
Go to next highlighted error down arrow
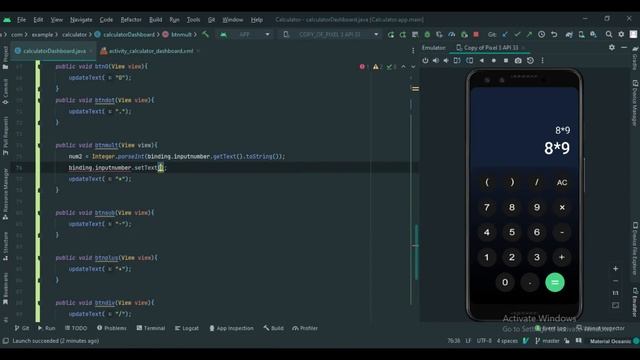[x=413, y=67]
